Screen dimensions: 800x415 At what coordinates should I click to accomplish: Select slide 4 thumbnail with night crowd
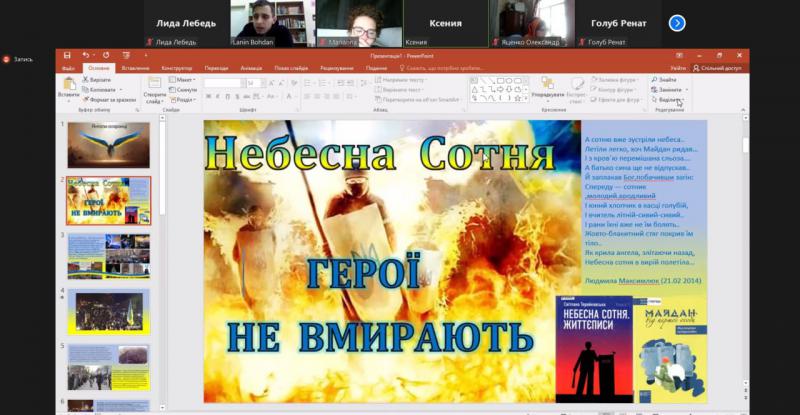coord(109,312)
